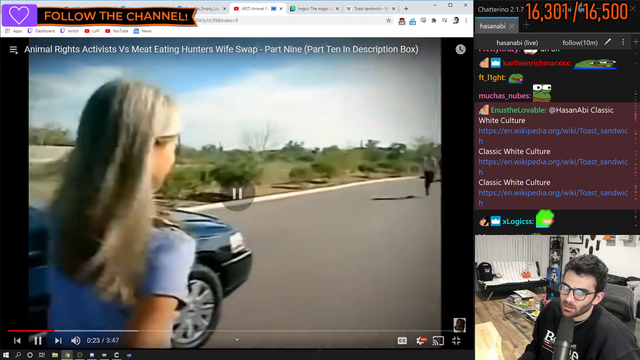The height and width of the screenshot is (360, 640).
Task: Skip to previous video in player
Action: pyautogui.click(x=17, y=340)
